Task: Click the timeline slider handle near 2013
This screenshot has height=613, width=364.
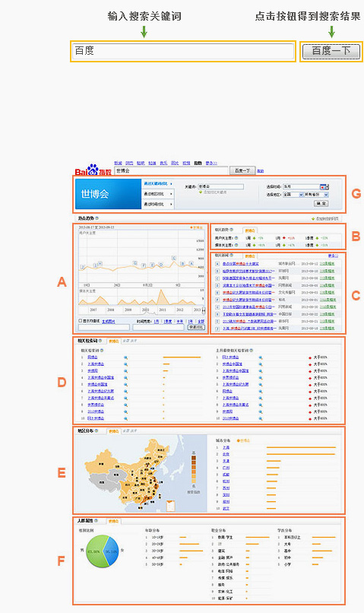Action: (x=204, y=310)
